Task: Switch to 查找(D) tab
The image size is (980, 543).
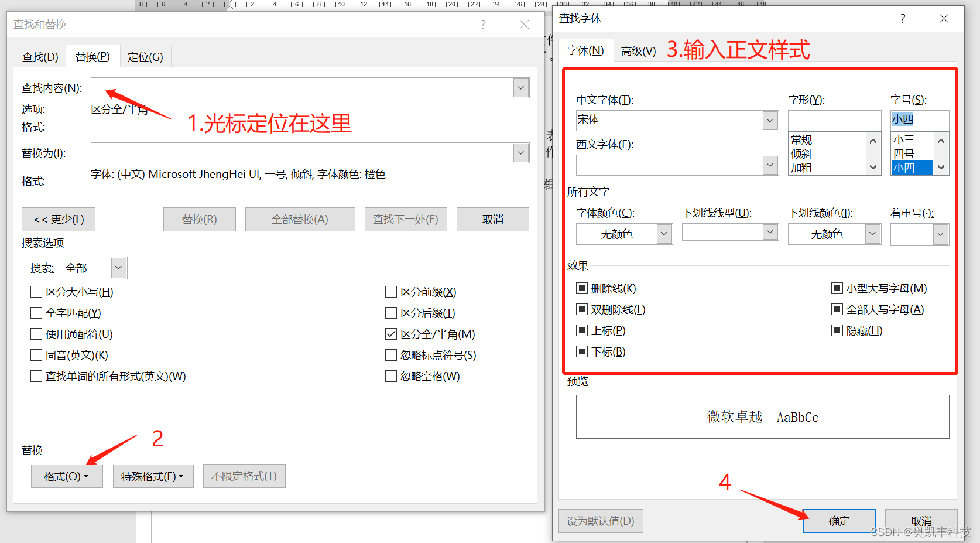Action: (x=40, y=57)
